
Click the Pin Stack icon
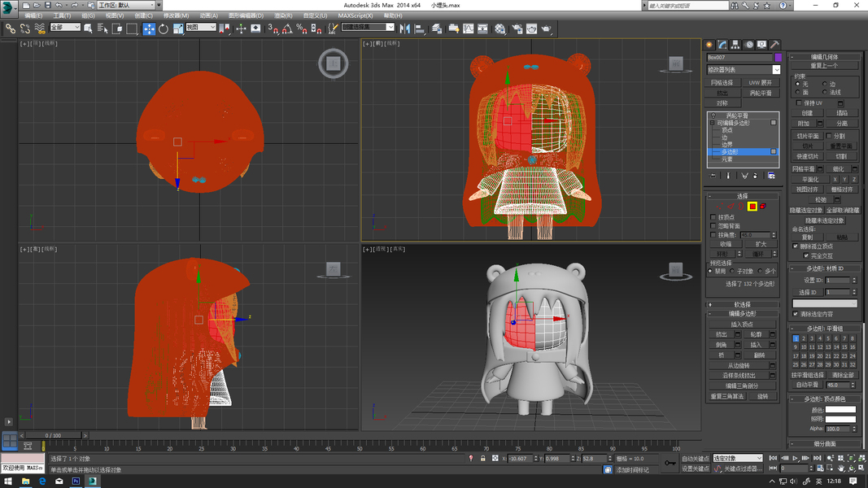713,176
